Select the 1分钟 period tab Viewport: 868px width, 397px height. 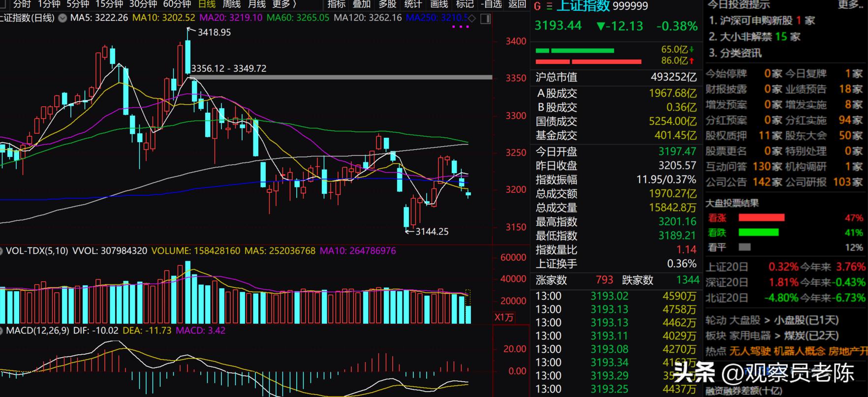click(49, 4)
